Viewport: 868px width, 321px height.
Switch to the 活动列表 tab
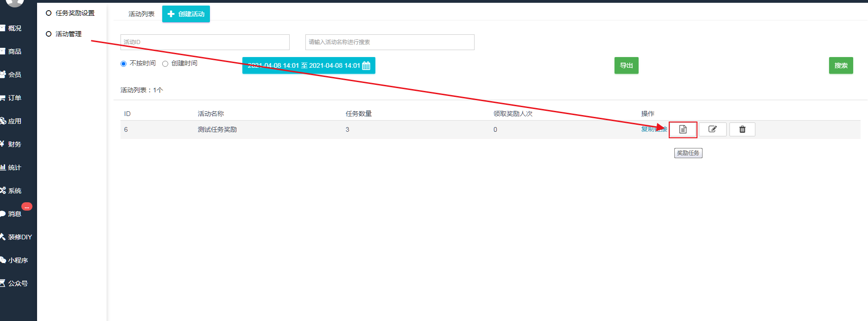coord(141,14)
